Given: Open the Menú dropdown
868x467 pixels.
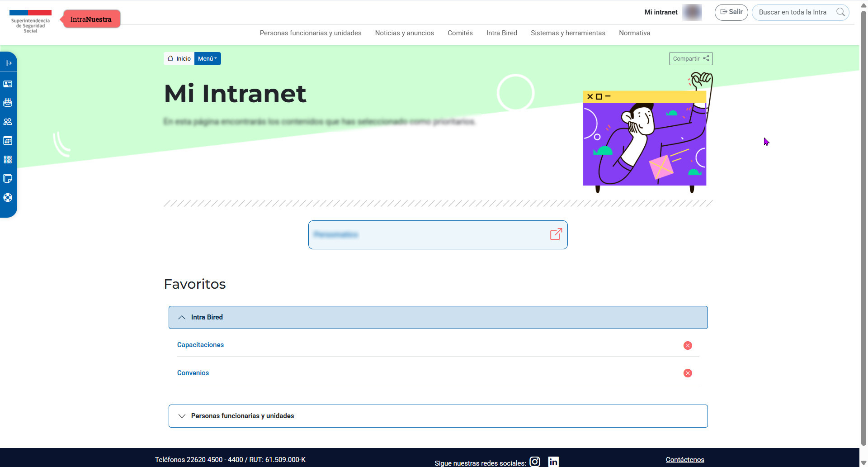Looking at the screenshot, I should [x=208, y=59].
